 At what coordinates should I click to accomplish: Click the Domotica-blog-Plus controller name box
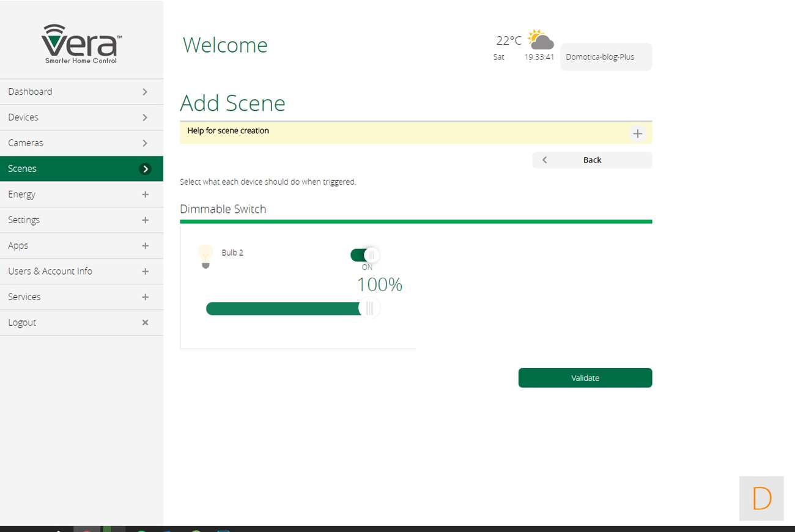coord(605,57)
